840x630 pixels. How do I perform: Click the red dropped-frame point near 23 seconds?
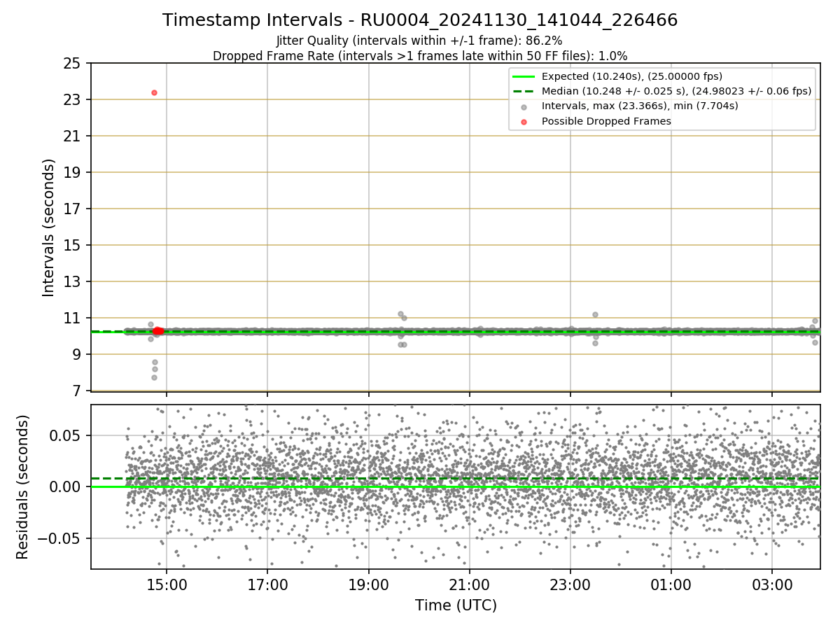point(154,92)
